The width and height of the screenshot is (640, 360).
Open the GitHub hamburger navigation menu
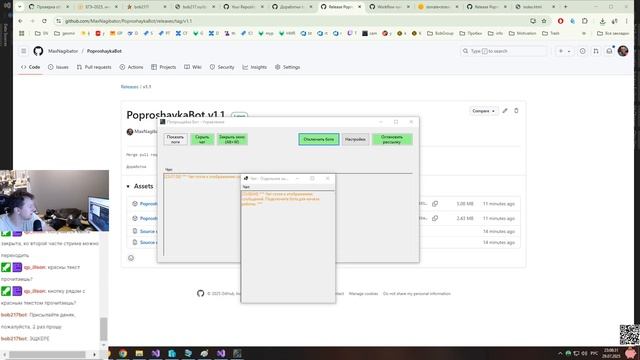coord(24,51)
